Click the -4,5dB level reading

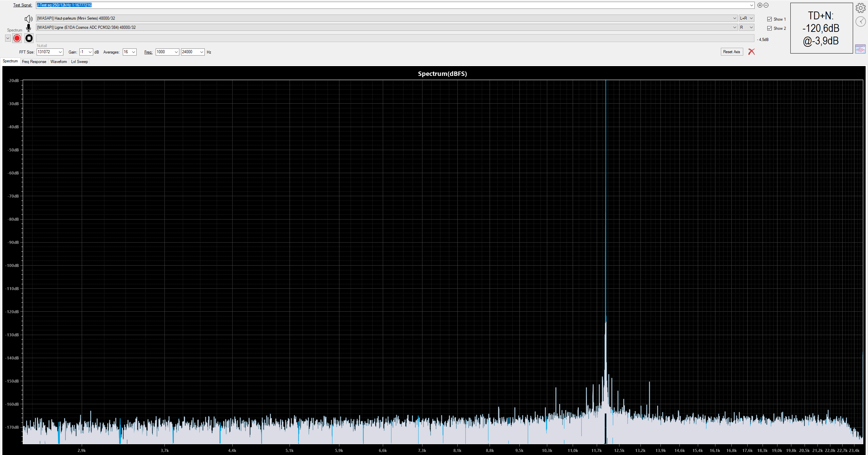tap(763, 40)
